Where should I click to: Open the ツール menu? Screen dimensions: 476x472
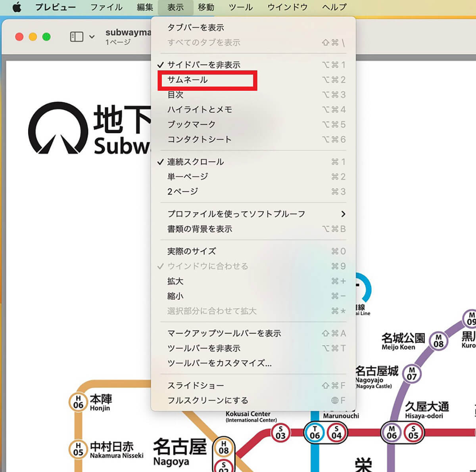tap(241, 7)
